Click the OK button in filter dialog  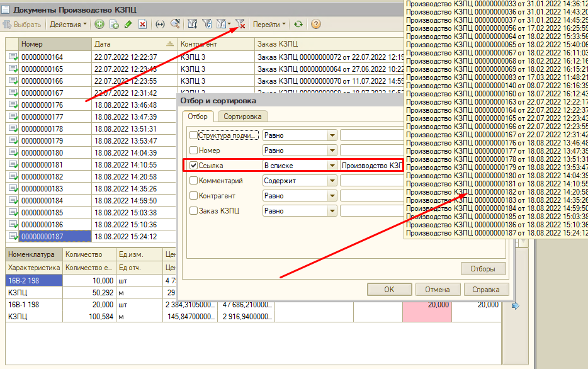pyautogui.click(x=389, y=290)
